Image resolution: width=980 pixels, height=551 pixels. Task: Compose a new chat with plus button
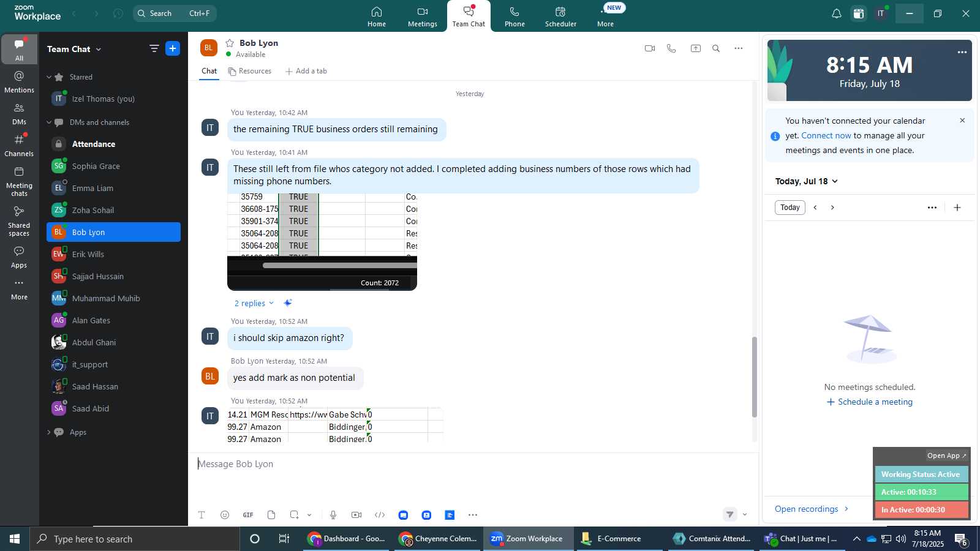[x=173, y=48]
